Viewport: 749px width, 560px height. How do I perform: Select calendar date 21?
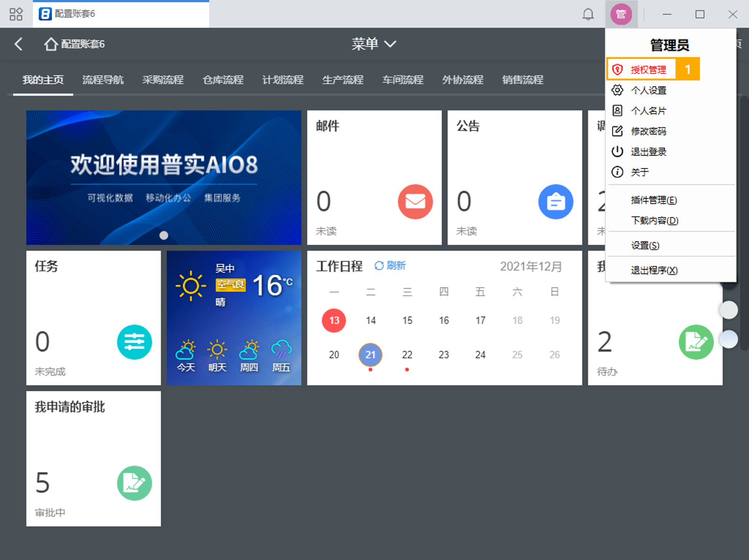[370, 355]
